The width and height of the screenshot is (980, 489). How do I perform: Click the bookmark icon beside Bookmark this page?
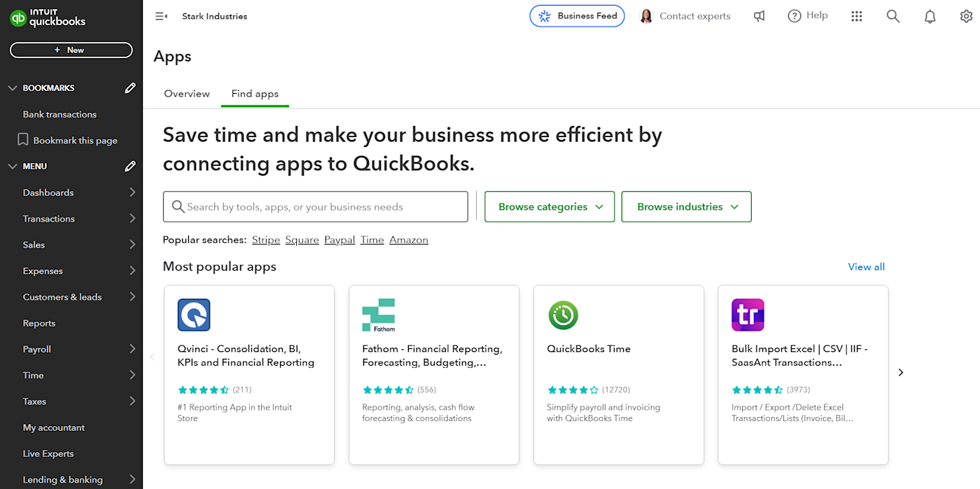[23, 140]
